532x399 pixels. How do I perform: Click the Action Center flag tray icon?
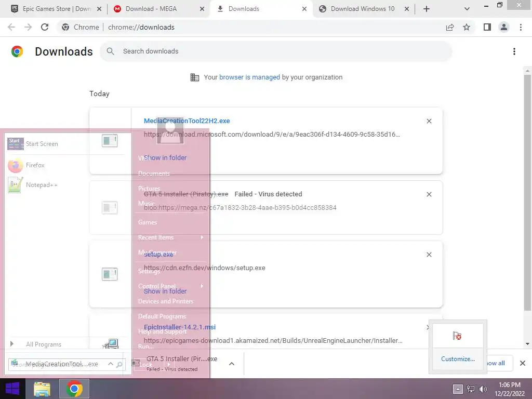457,336
